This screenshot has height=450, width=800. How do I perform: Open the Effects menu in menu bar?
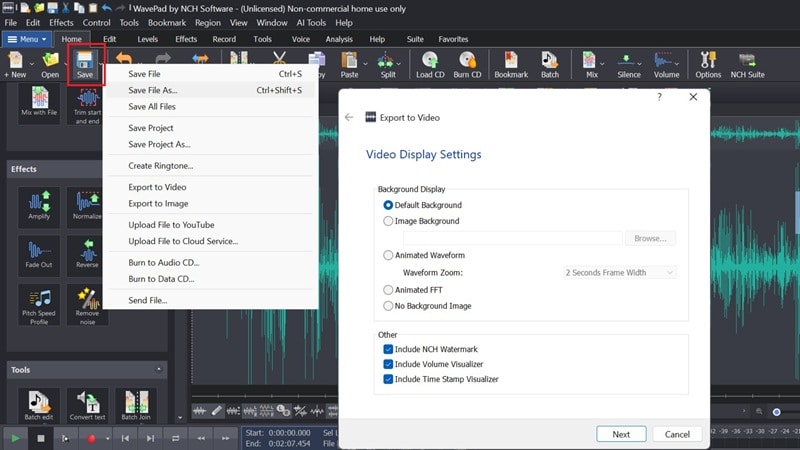[61, 22]
